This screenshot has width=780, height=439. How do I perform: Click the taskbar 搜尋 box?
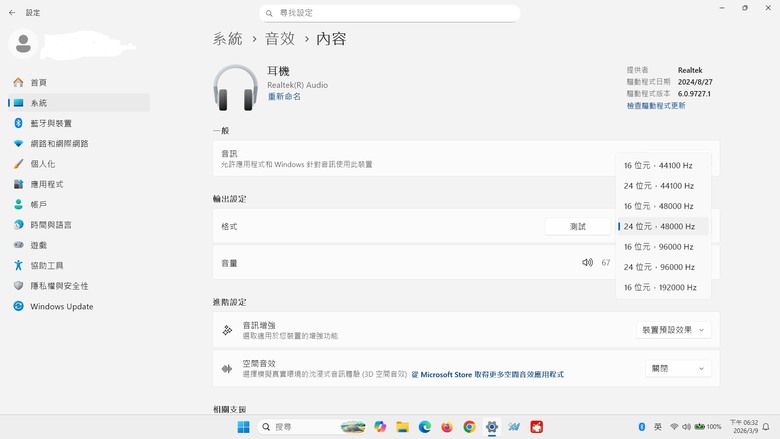312,427
